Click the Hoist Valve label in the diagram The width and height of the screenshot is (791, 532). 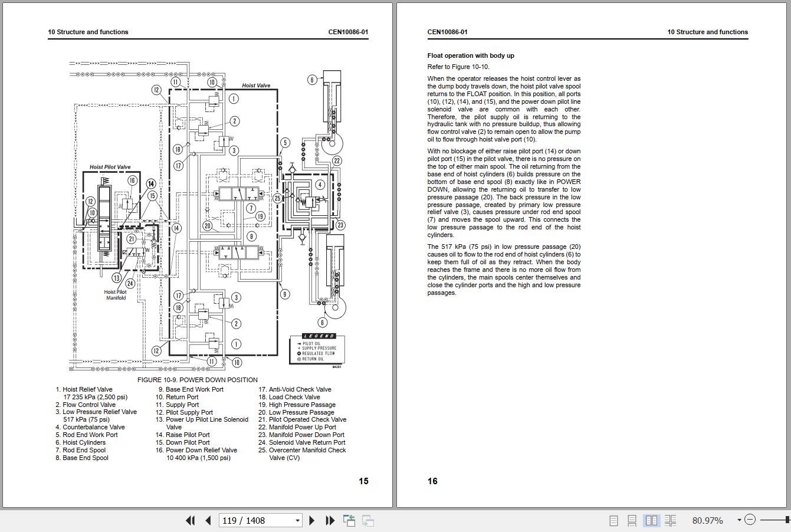(x=256, y=86)
